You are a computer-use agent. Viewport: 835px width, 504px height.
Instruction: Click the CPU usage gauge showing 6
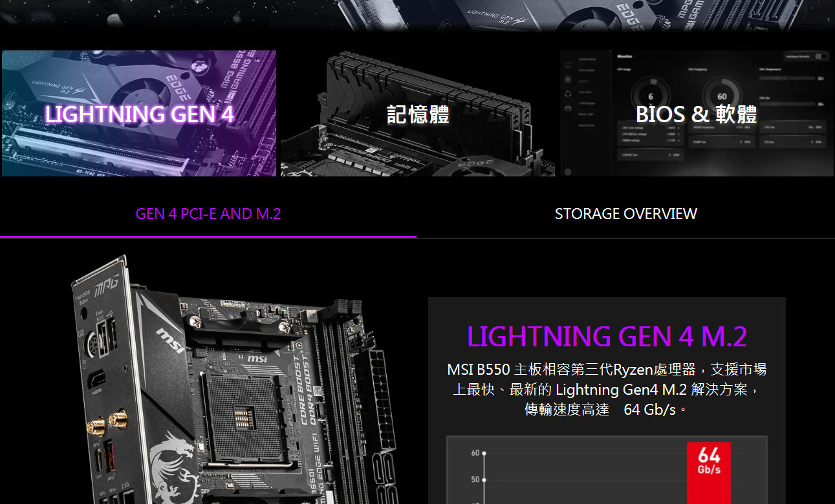[x=651, y=96]
